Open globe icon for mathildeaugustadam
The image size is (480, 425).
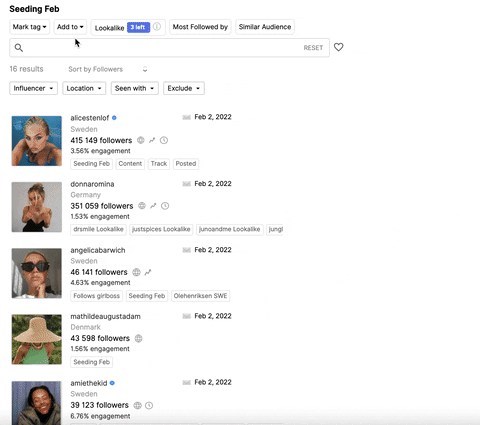click(x=138, y=339)
